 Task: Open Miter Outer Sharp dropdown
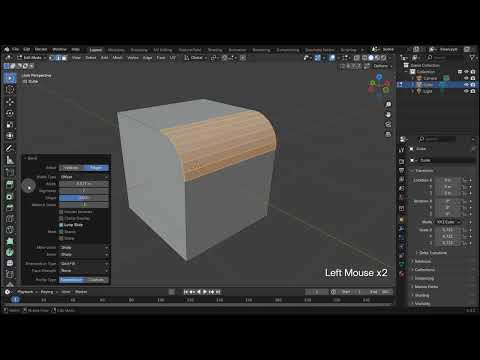84,248
